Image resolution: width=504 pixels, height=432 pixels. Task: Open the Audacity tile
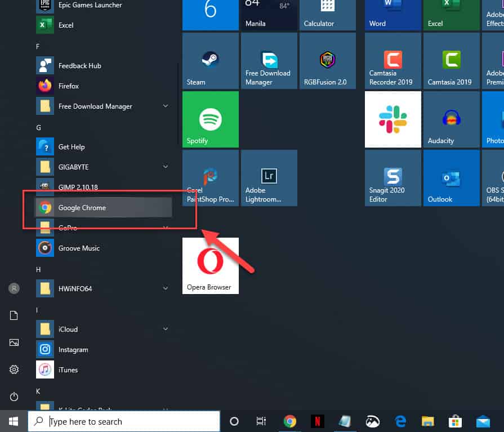tap(451, 119)
